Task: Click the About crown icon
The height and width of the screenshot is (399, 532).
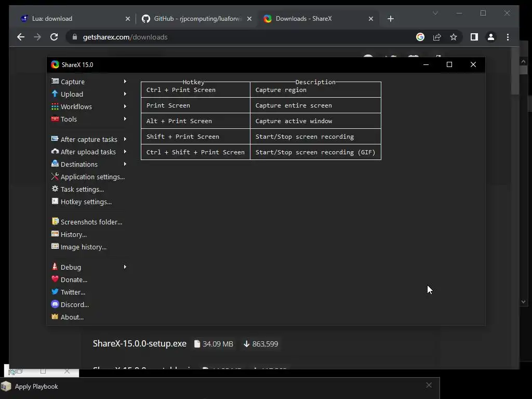Action: (55, 316)
